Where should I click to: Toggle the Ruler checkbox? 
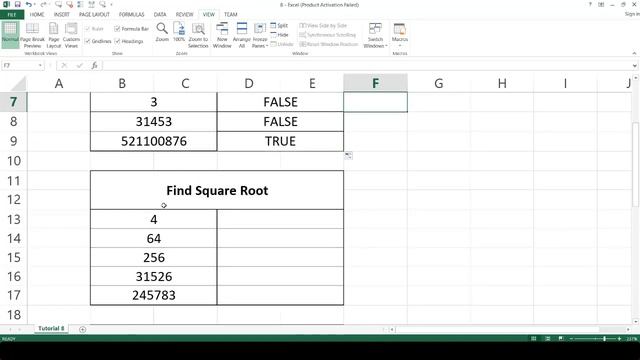coord(94,29)
